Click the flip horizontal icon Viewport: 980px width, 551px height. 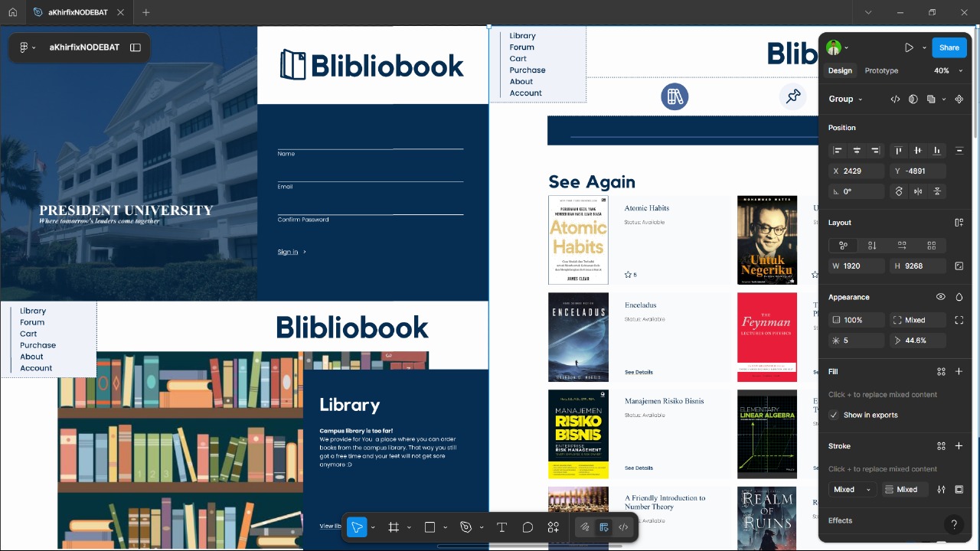(x=917, y=191)
